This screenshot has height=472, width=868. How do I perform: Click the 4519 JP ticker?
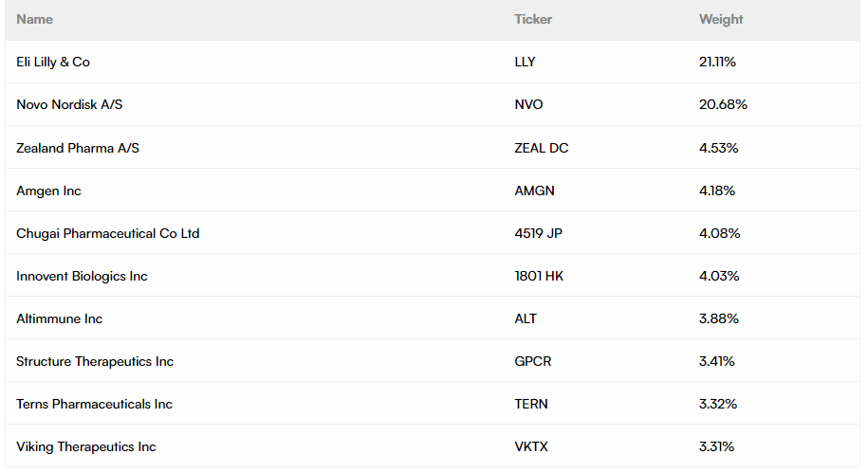click(x=538, y=233)
